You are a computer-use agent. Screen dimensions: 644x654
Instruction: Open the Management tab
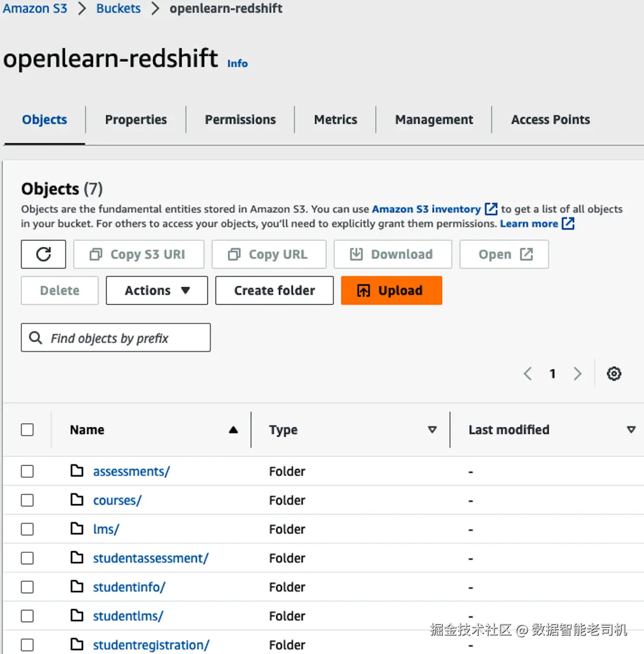tap(434, 119)
